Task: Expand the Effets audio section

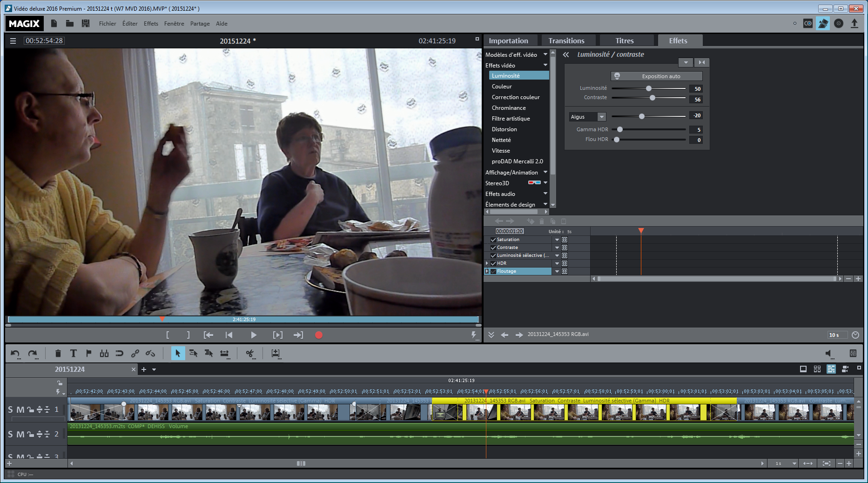Action: pos(545,194)
